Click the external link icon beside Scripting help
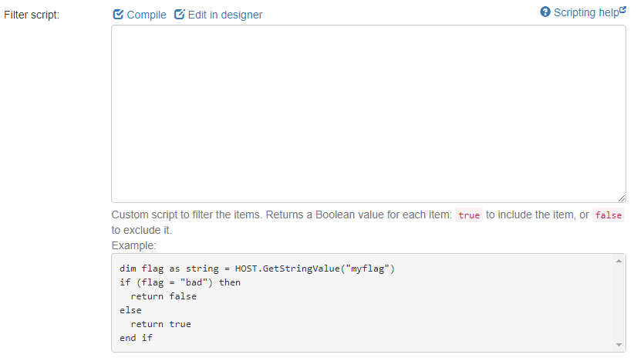Image resolution: width=644 pixels, height=358 pixels. pos(623,11)
